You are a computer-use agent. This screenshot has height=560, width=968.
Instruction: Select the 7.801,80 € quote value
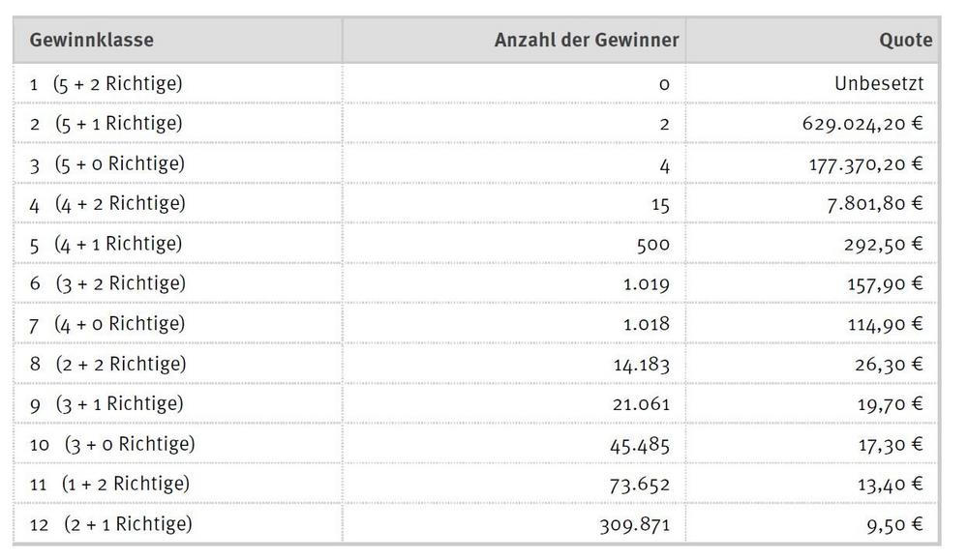coord(875,203)
